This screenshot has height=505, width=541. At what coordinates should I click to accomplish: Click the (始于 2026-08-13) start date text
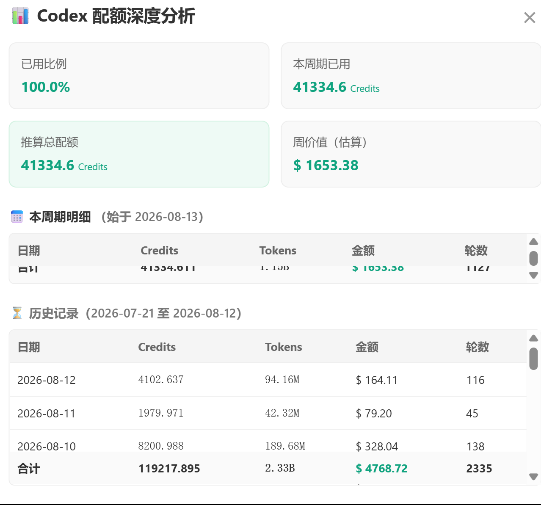[152, 217]
